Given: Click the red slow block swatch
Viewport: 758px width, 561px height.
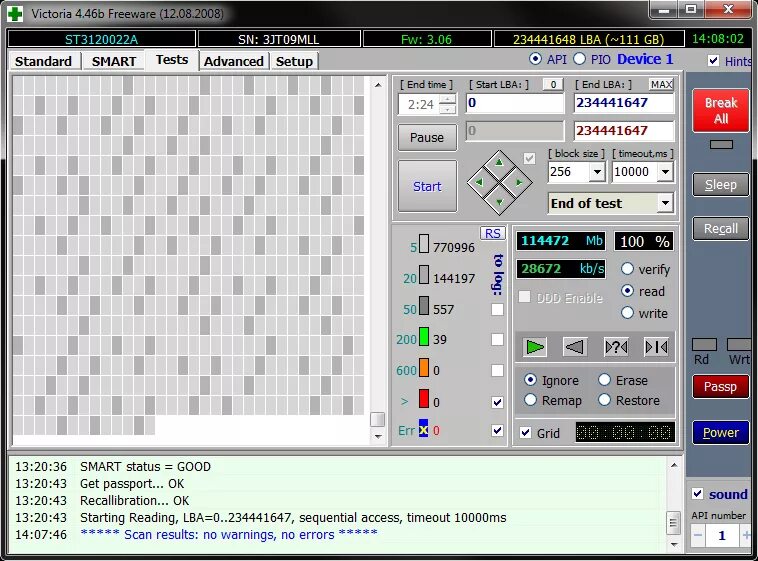Looking at the screenshot, I should tap(423, 399).
